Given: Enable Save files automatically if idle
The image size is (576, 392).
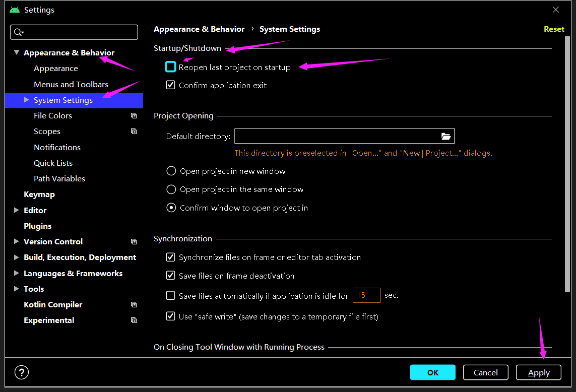Looking at the screenshot, I should click(x=170, y=295).
